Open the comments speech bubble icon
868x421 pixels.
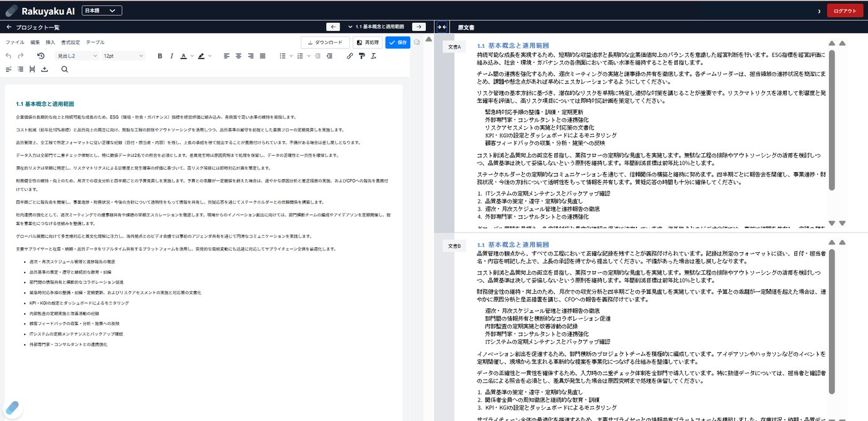[417, 42]
